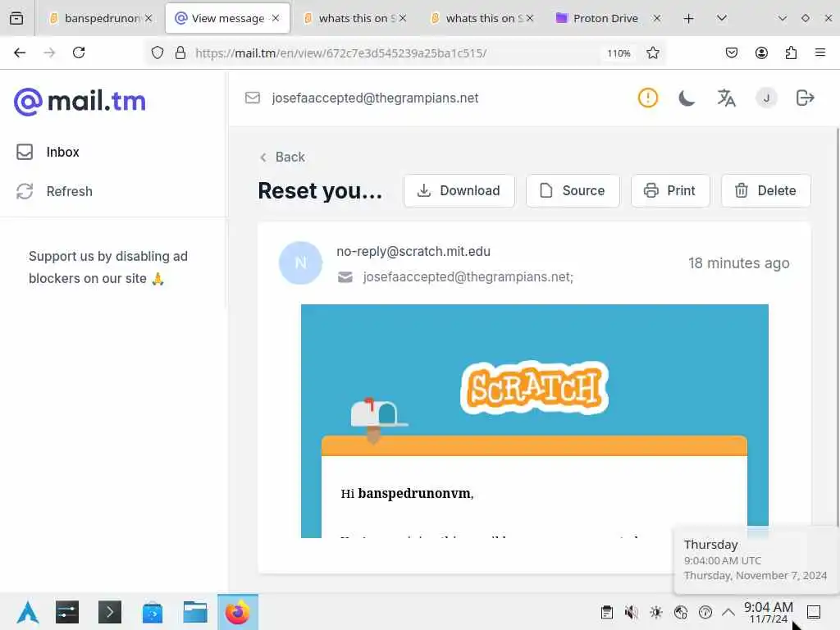Open the Discover software store icon

coord(153,612)
